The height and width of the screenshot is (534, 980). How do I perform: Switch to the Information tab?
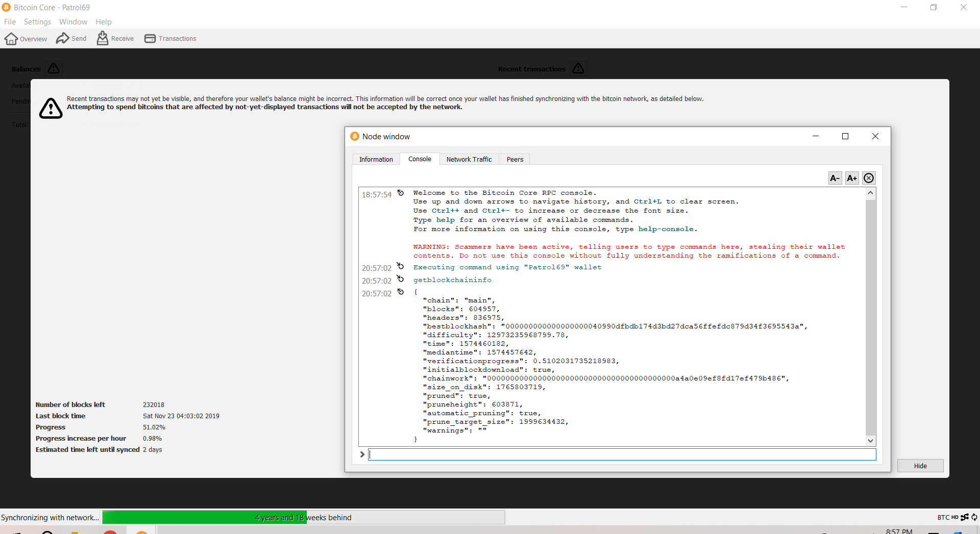[376, 160]
